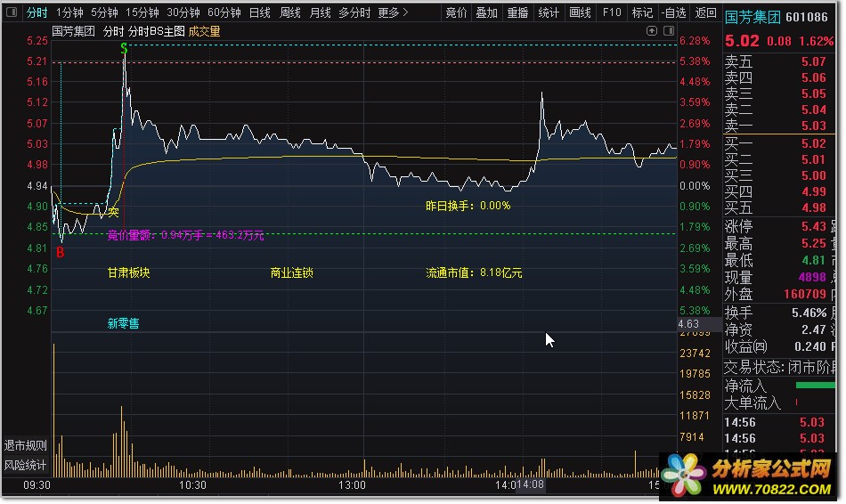Switch to the 15分钟 chart tab
846x504 pixels.
pyautogui.click(x=142, y=12)
